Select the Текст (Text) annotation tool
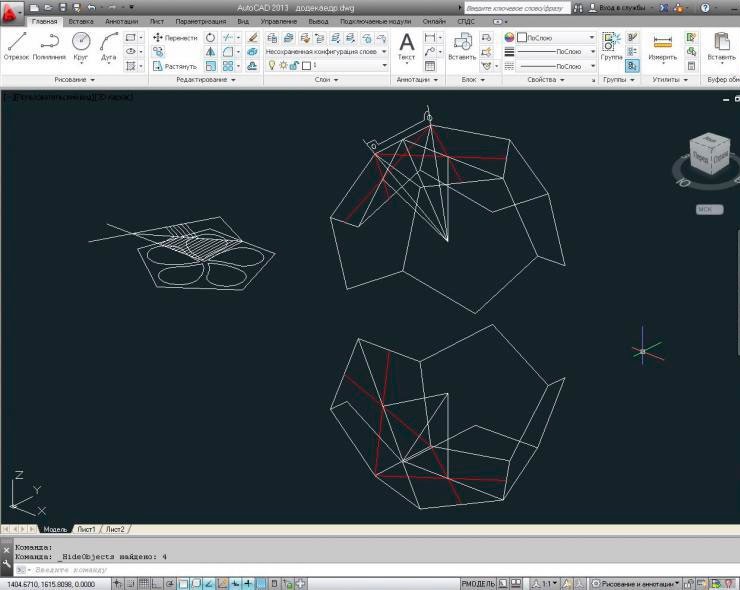The width and height of the screenshot is (740, 590). [x=407, y=45]
